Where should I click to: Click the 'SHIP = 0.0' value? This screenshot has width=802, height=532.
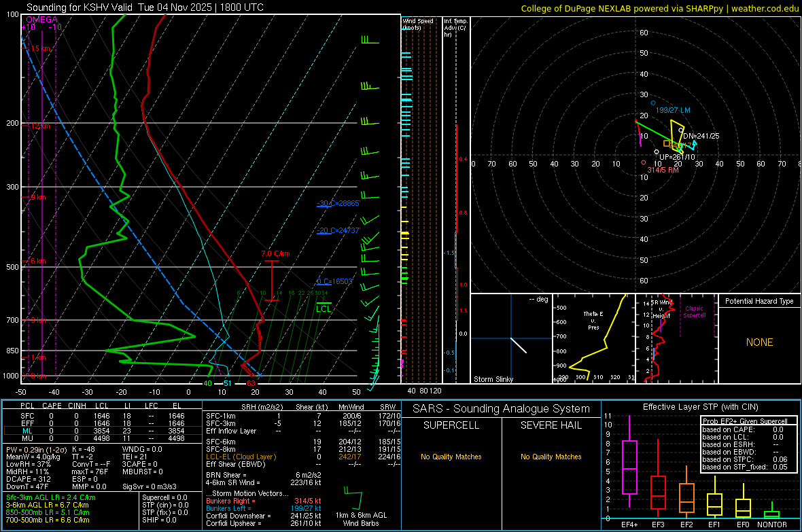(x=159, y=520)
